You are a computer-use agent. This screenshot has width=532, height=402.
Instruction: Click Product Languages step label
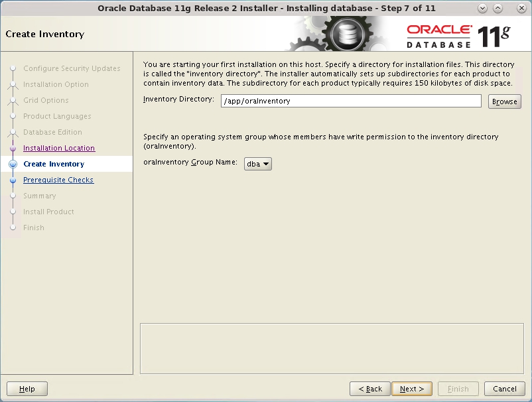pyautogui.click(x=57, y=116)
